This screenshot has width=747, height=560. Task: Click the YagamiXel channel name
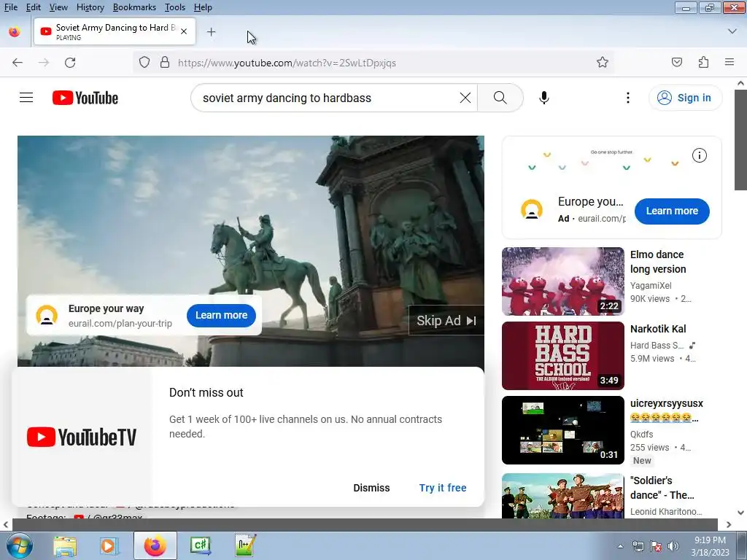click(x=651, y=286)
